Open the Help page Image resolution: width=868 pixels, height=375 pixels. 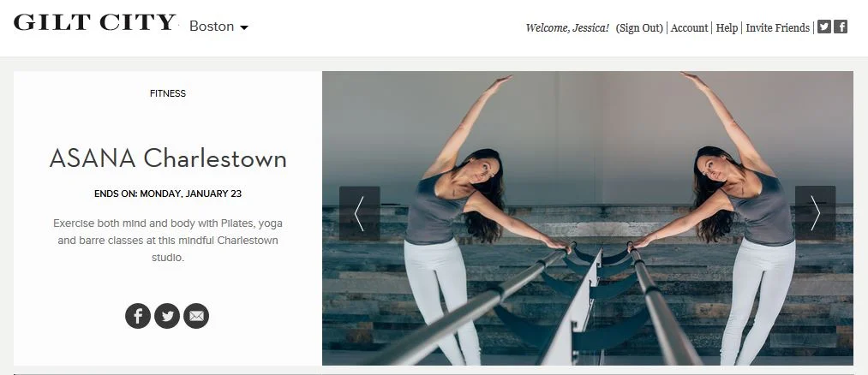[x=727, y=27]
